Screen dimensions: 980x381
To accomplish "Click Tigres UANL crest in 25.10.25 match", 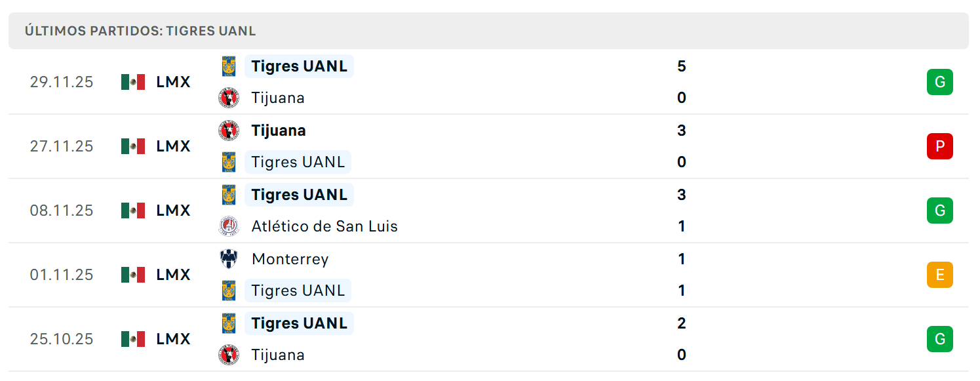I will click(228, 323).
